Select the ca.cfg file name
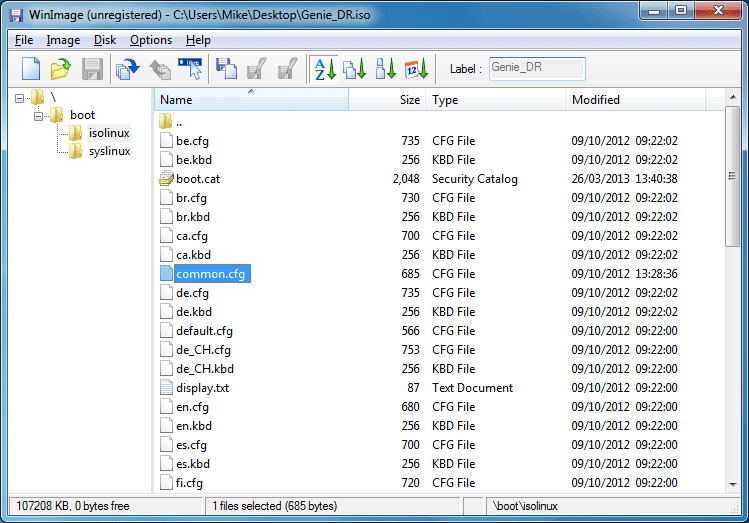The height and width of the screenshot is (523, 749). point(192,236)
